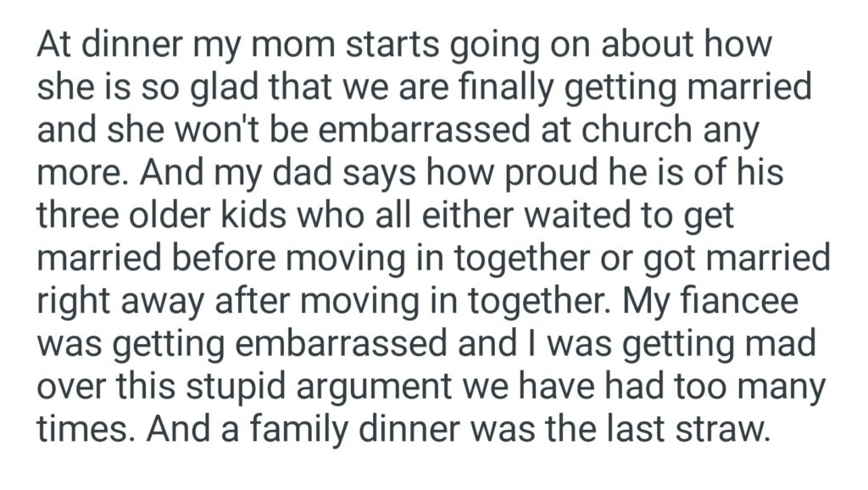The image size is (868, 490).
Task: Click the word "times" on the last line
Action: (81, 428)
